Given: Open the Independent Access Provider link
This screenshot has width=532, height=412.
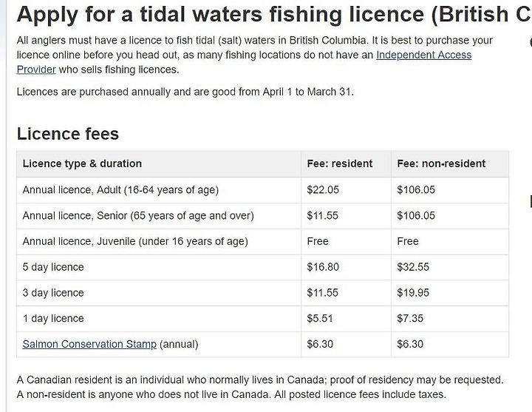Looking at the screenshot, I should click(x=424, y=55).
